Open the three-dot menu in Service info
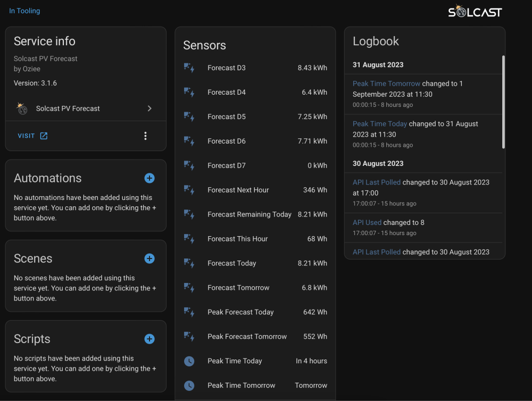This screenshot has height=401, width=532. coord(145,136)
